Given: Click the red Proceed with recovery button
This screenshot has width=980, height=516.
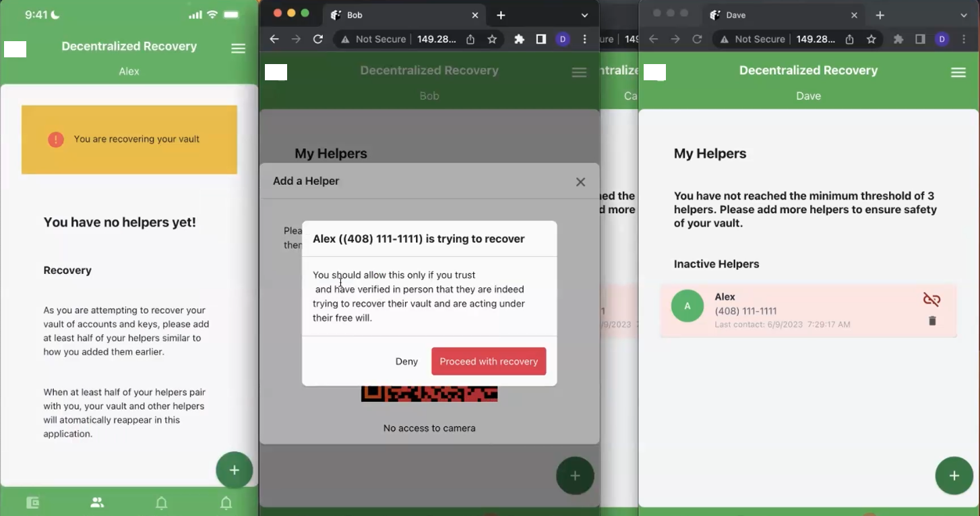Looking at the screenshot, I should [489, 362].
